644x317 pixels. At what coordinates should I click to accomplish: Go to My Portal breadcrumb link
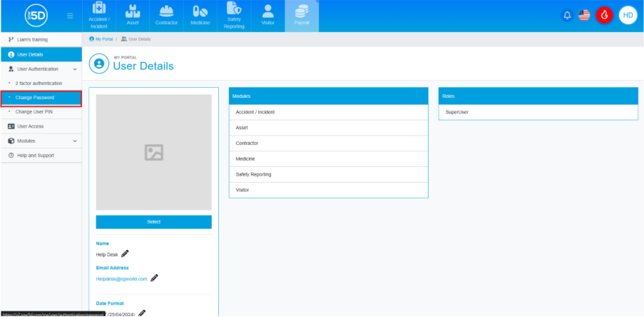click(101, 39)
